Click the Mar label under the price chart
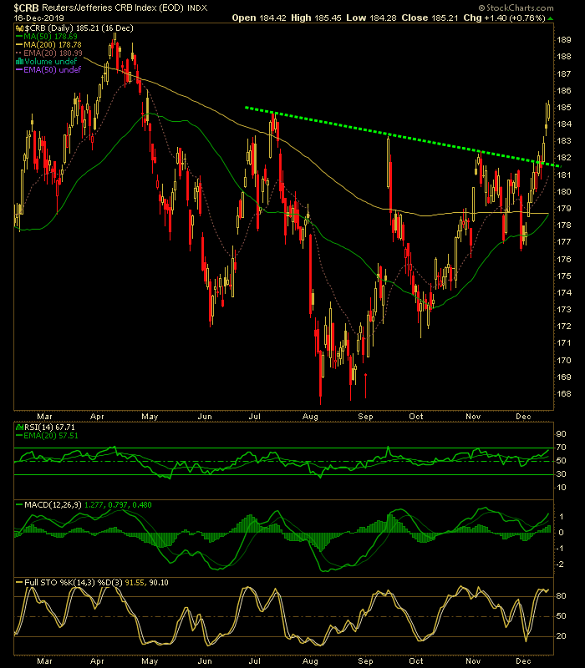This screenshot has width=585, height=668. [x=44, y=417]
